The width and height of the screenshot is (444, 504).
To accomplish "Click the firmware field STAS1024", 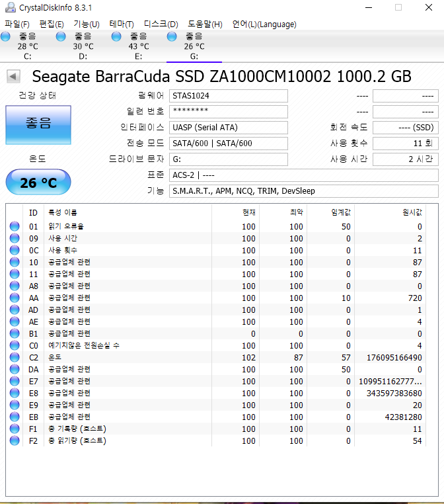I will click(228, 96).
